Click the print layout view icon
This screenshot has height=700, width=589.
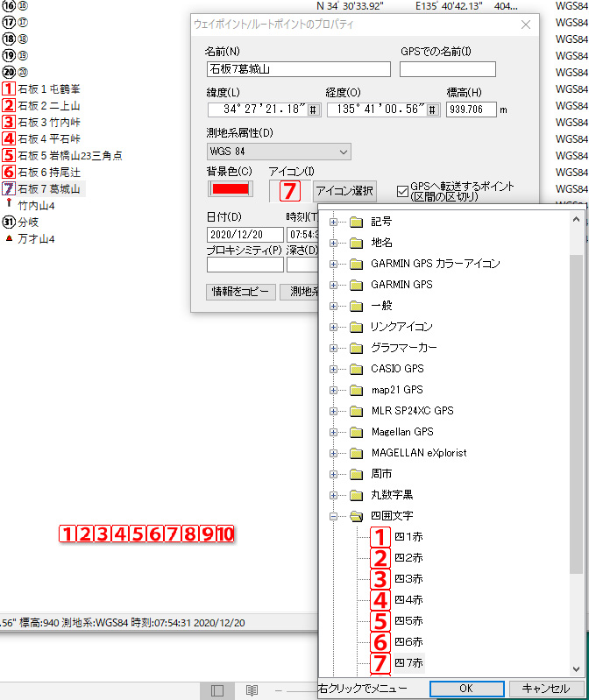216,690
